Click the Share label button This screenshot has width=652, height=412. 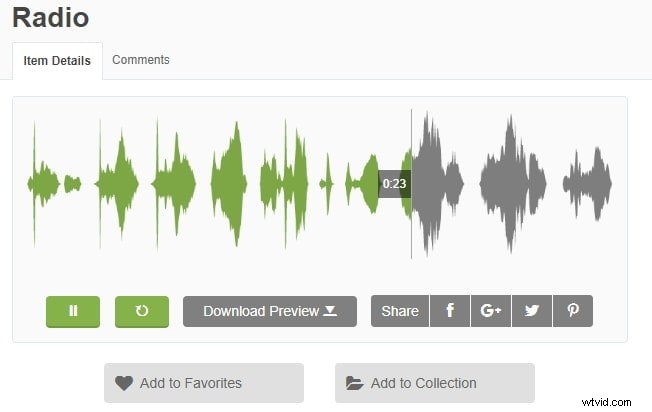click(x=400, y=311)
